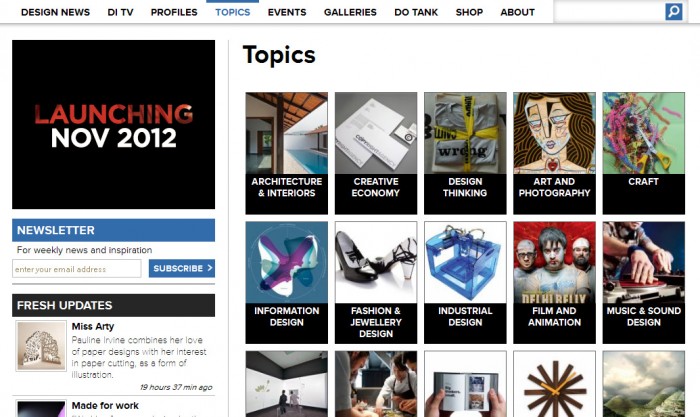This screenshot has width=700, height=417.
Task: Open the Art and Photography topic
Action: coord(554,153)
